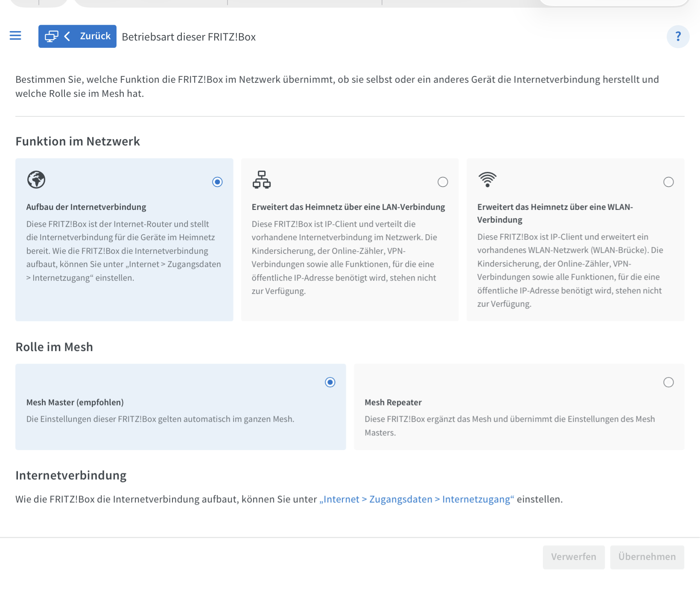Click the WLAN wifi signal icon
This screenshot has width=700, height=612.
487,180
